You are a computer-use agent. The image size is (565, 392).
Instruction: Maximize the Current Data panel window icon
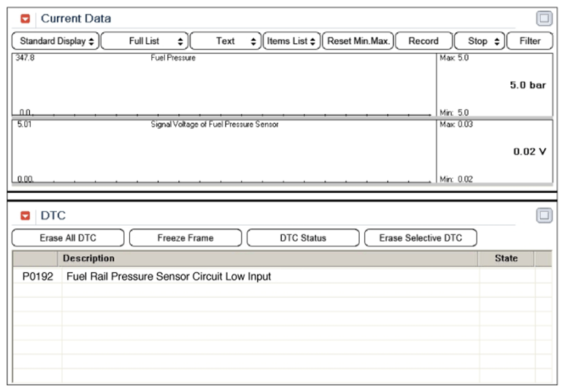[545, 18]
